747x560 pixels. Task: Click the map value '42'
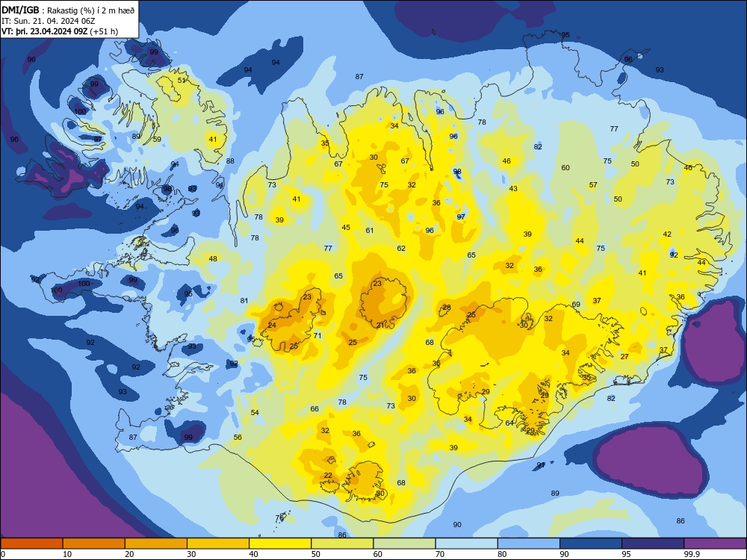[667, 234]
